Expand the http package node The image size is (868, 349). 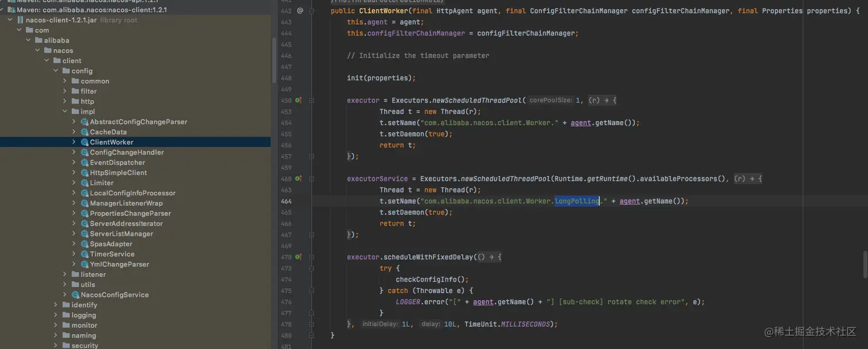tap(65, 102)
